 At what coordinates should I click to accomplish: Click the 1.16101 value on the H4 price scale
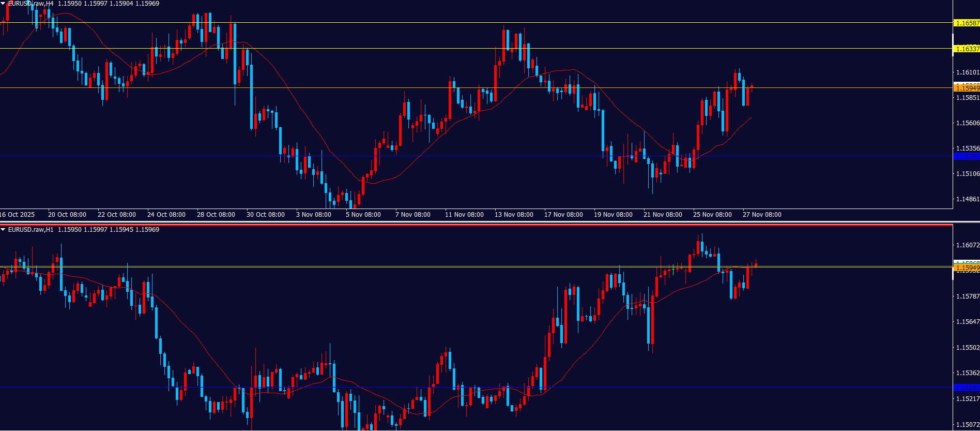tap(968, 72)
